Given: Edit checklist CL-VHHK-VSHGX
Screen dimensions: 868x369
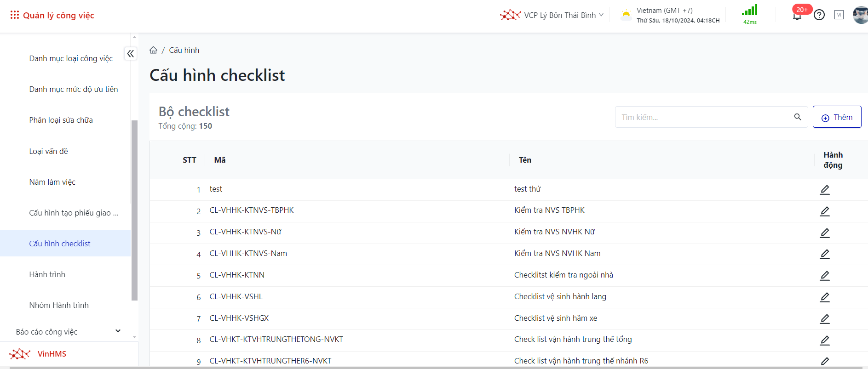Looking at the screenshot, I should click(825, 319).
